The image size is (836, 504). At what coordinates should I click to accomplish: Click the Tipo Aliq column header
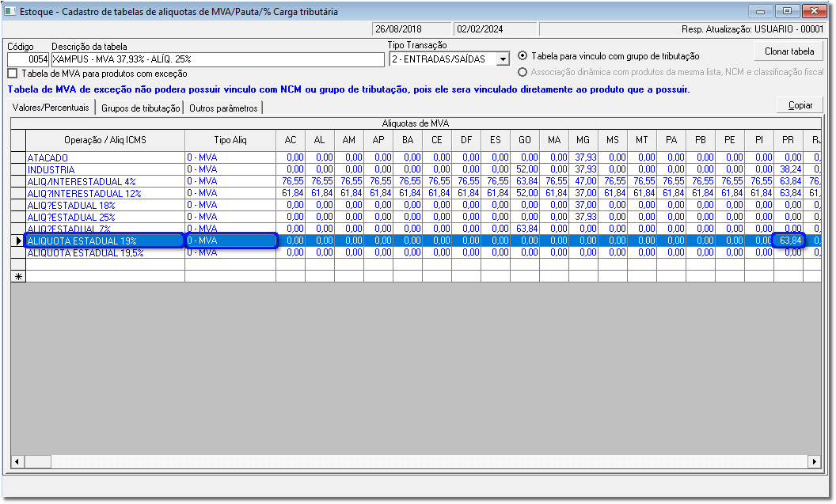230,140
